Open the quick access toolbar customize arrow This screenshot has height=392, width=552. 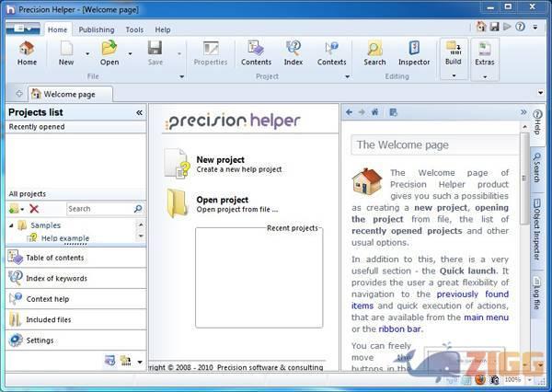point(535,27)
